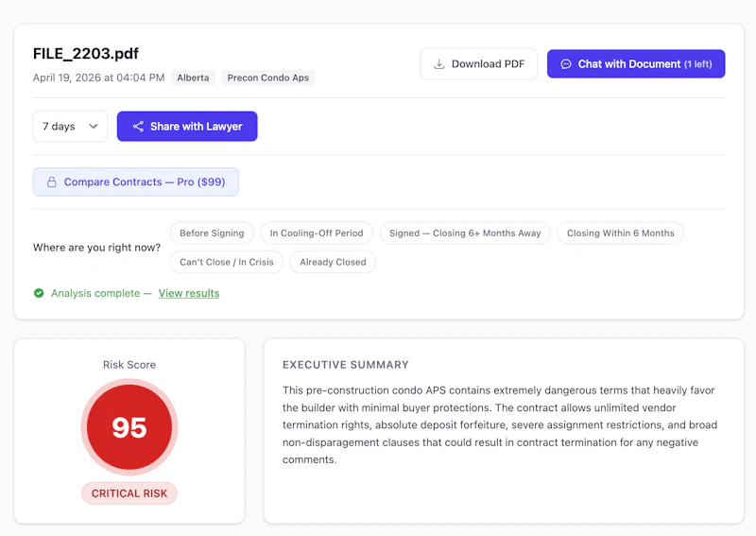756x536 pixels.
Task: Click the red 95 risk score circle
Action: (x=129, y=427)
